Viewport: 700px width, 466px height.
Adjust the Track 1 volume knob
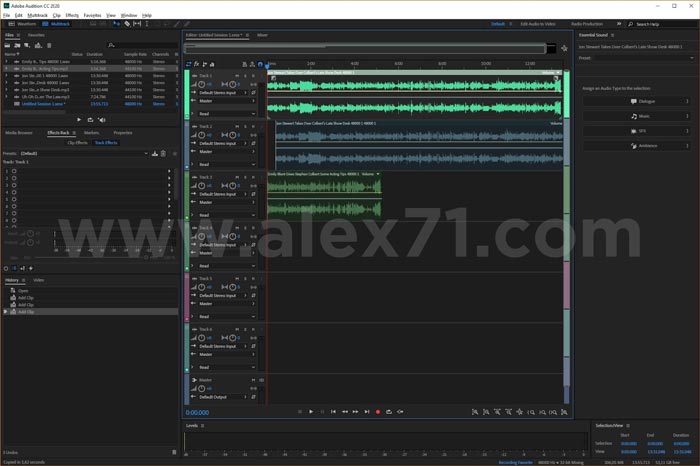201,84
